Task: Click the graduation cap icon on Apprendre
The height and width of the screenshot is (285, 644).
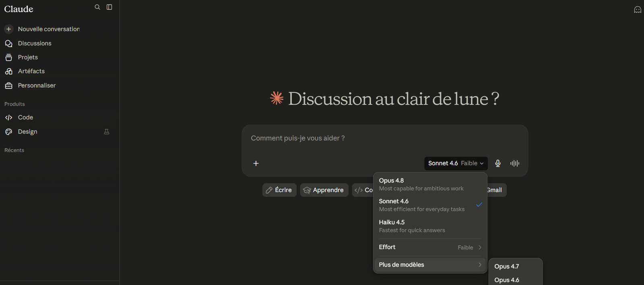Action: 307,190
